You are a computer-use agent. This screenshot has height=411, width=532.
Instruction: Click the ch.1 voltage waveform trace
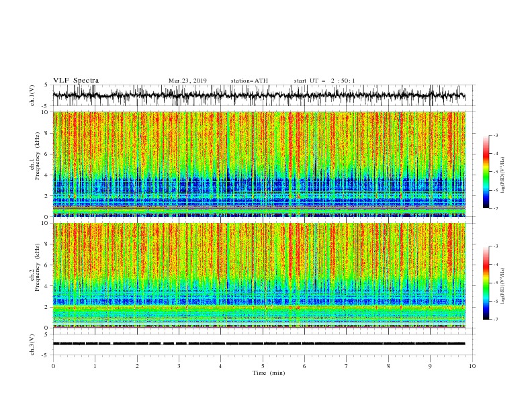pyautogui.click(x=259, y=95)
